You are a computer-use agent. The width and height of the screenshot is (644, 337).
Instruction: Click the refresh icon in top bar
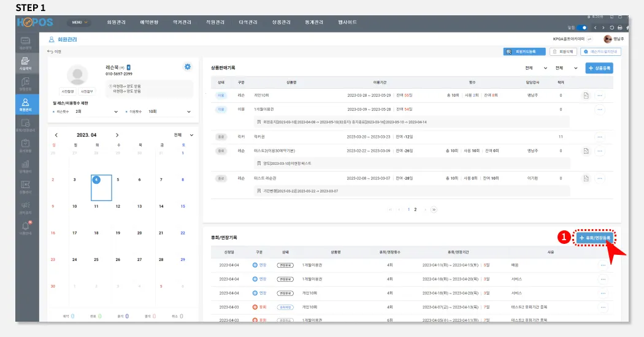click(611, 28)
